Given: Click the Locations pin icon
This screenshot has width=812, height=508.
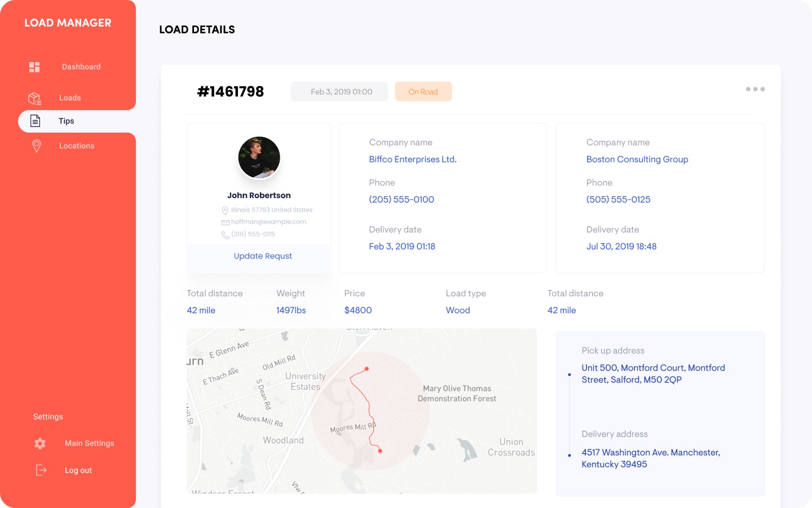Looking at the screenshot, I should click(x=37, y=146).
